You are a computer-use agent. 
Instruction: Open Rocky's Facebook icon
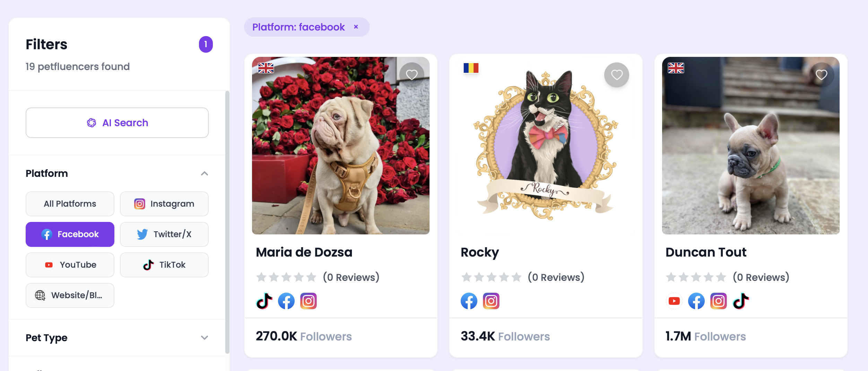[469, 301]
